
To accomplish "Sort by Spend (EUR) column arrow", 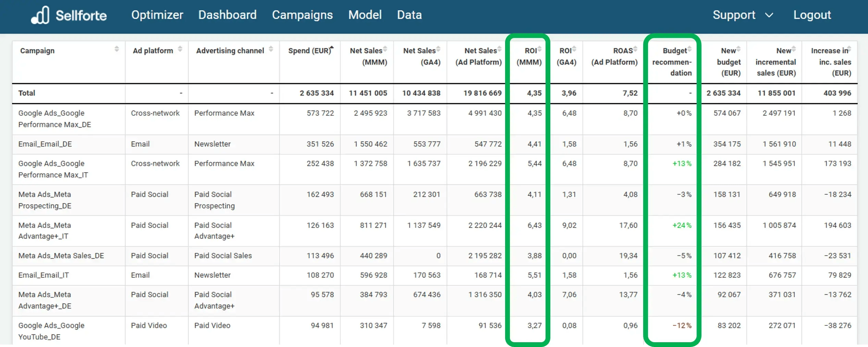I will tap(332, 48).
